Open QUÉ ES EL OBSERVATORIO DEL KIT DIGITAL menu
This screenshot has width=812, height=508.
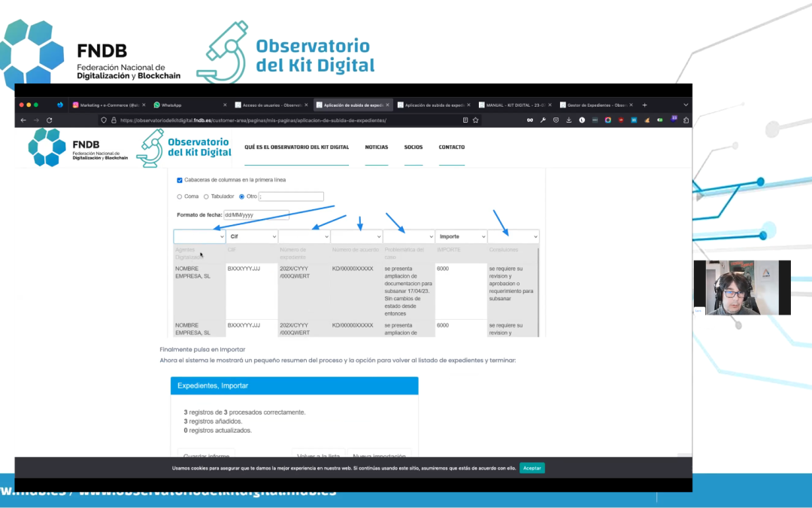[297, 148]
